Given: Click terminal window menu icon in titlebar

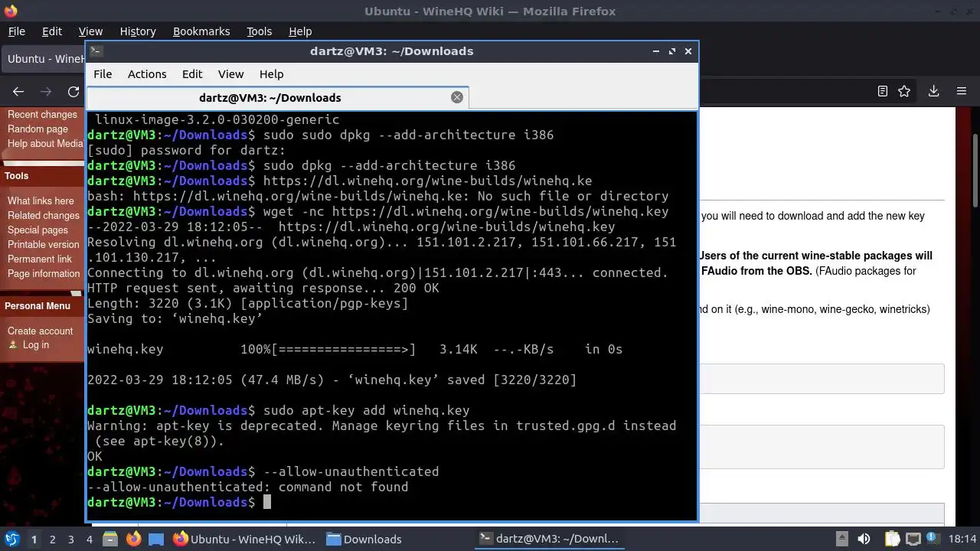Looking at the screenshot, I should click(95, 51).
